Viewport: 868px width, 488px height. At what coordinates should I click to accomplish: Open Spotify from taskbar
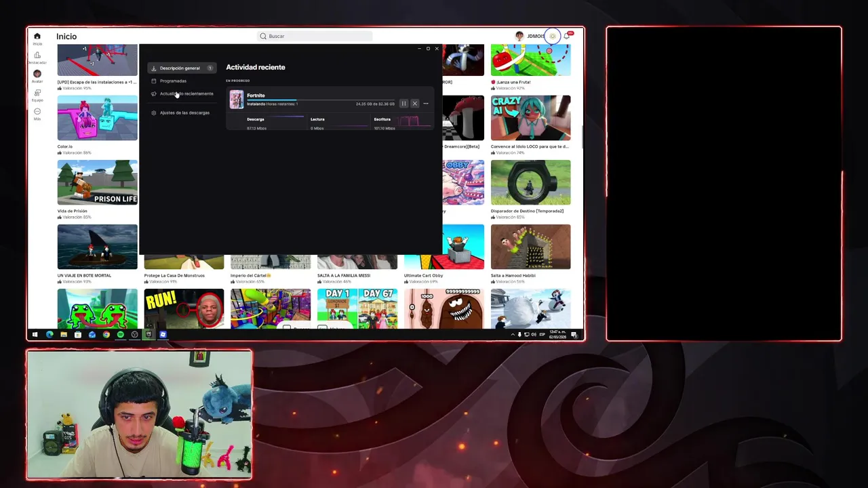pyautogui.click(x=121, y=335)
